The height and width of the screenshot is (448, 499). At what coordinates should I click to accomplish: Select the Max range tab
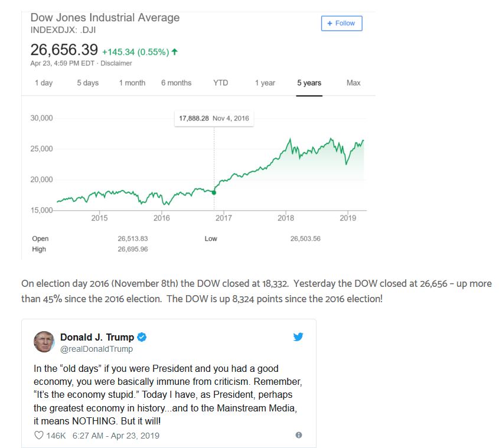click(x=354, y=83)
